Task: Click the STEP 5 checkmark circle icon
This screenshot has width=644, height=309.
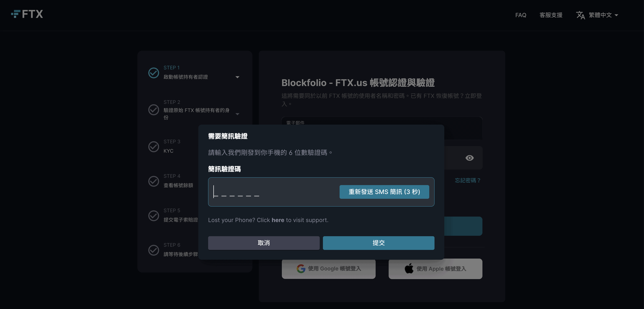Action: [154, 215]
